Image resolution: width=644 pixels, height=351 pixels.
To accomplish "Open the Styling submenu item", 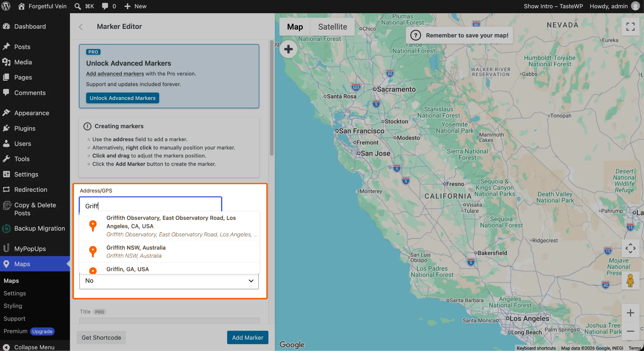I will coord(13,306).
